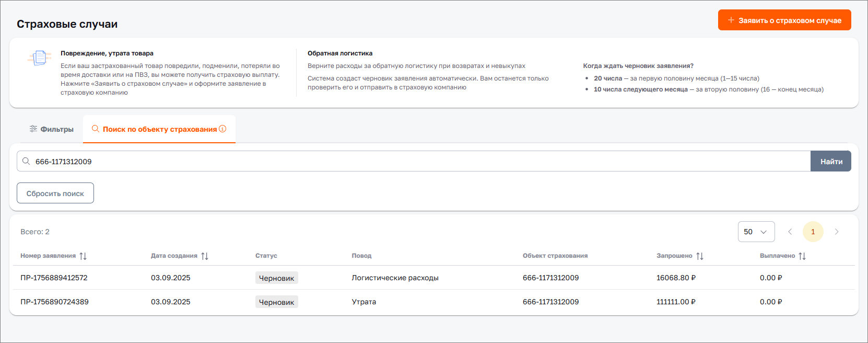Click Сбросить поиск to reset search
This screenshot has width=868, height=343.
click(55, 193)
